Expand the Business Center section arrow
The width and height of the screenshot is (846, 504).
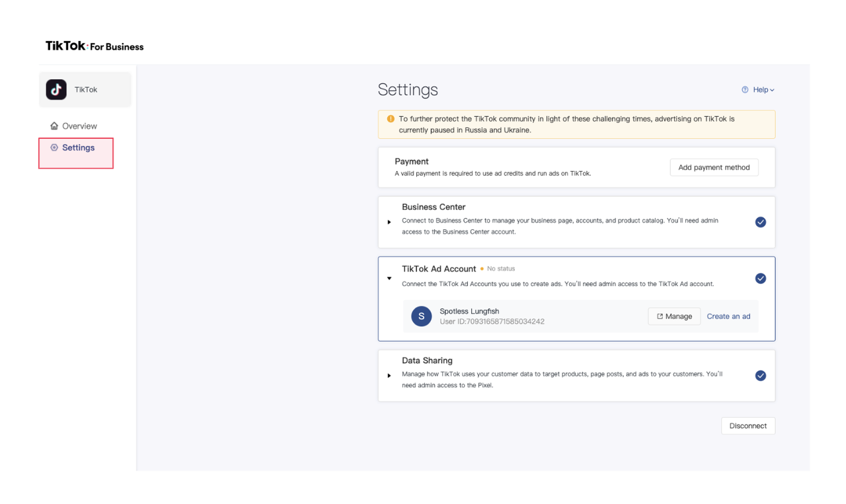pyautogui.click(x=389, y=222)
